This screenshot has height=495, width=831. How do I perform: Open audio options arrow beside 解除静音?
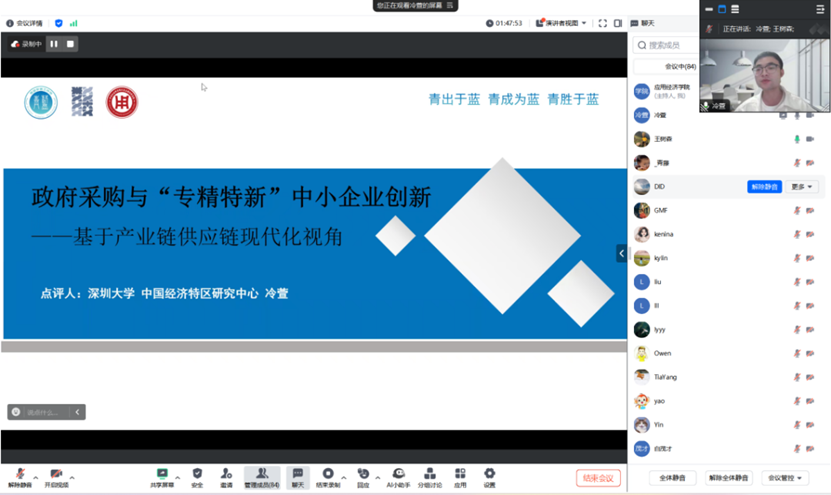point(36,478)
